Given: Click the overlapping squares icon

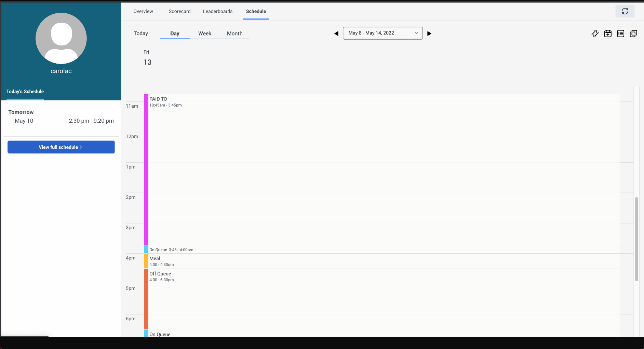Looking at the screenshot, I should tap(633, 33).
